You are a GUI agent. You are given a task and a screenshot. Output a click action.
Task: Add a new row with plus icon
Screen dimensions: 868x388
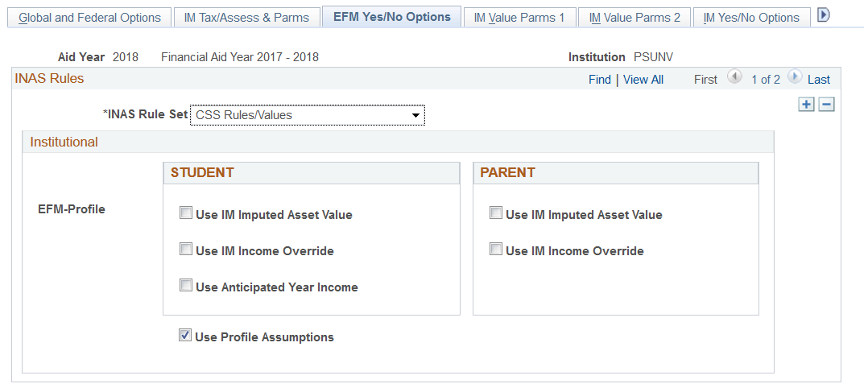807,105
